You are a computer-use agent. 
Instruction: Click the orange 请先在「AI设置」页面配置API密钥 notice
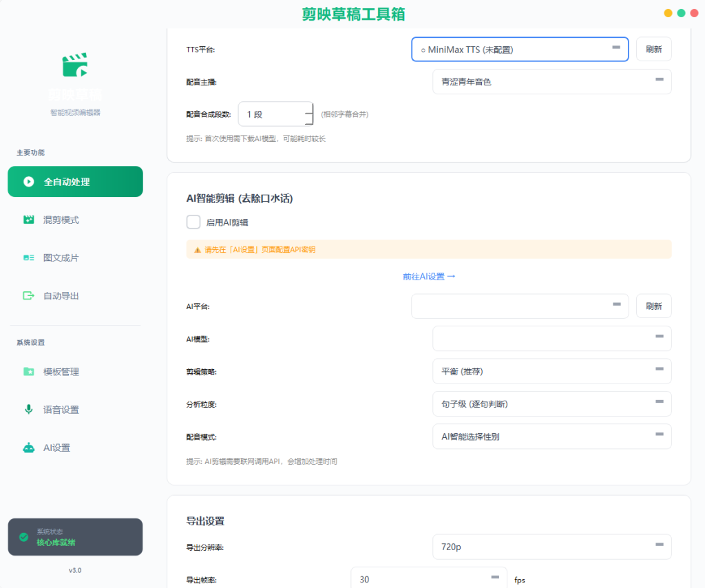tap(429, 249)
